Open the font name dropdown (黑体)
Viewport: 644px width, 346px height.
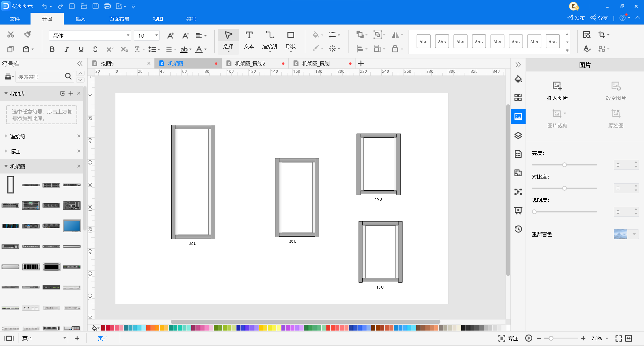(x=128, y=35)
